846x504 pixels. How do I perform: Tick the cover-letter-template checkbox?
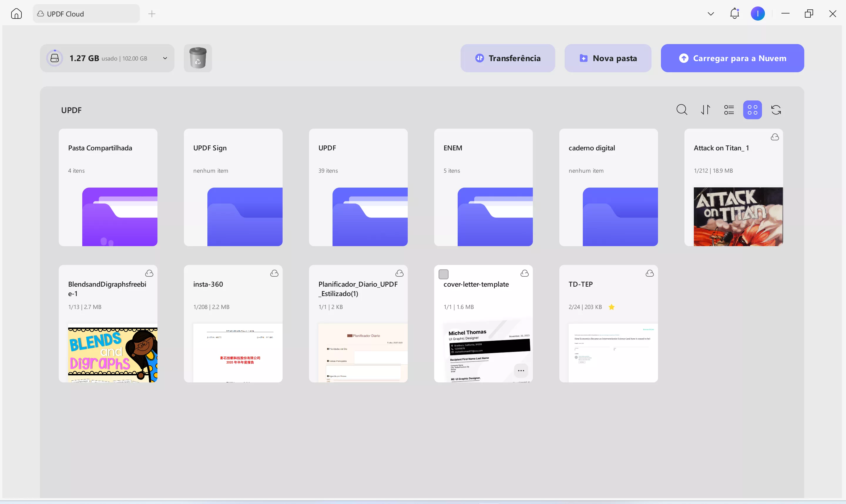443,274
